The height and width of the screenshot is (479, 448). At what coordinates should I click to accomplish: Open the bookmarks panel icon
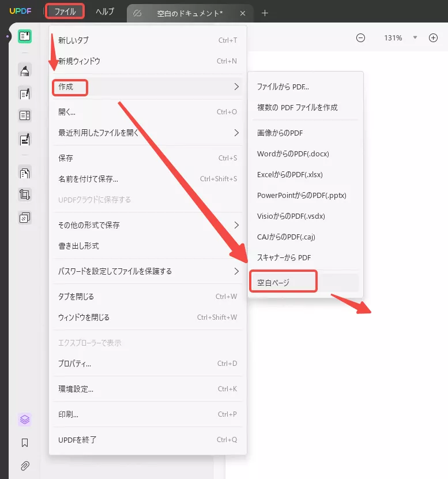pos(25,443)
